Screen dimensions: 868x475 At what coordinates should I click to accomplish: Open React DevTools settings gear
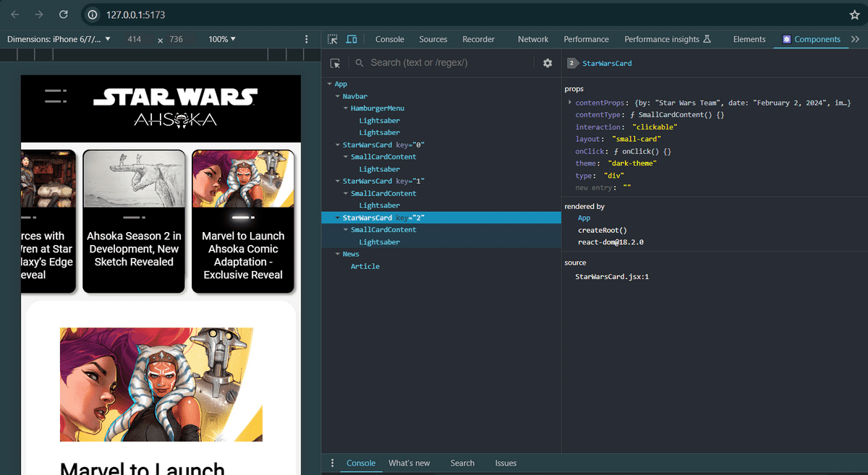click(x=548, y=63)
